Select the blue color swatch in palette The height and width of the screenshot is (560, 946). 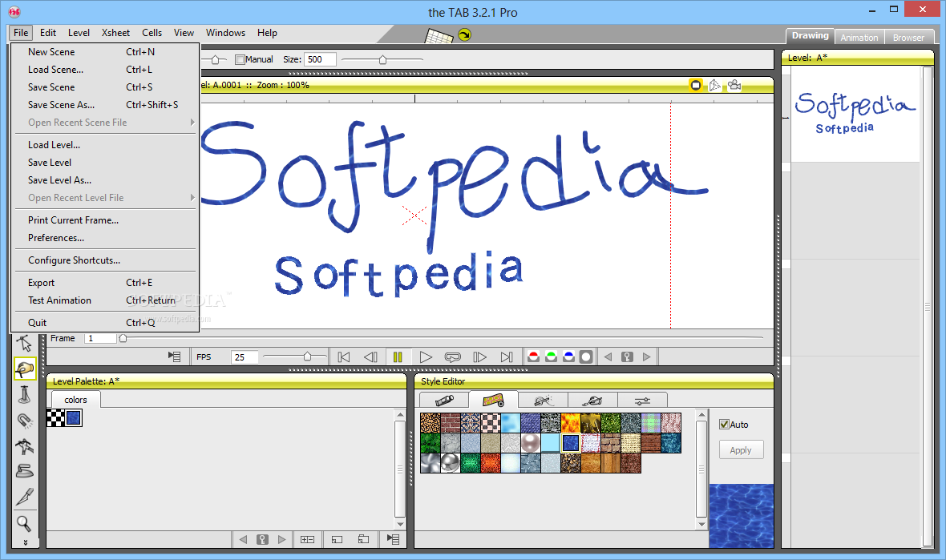tap(74, 417)
